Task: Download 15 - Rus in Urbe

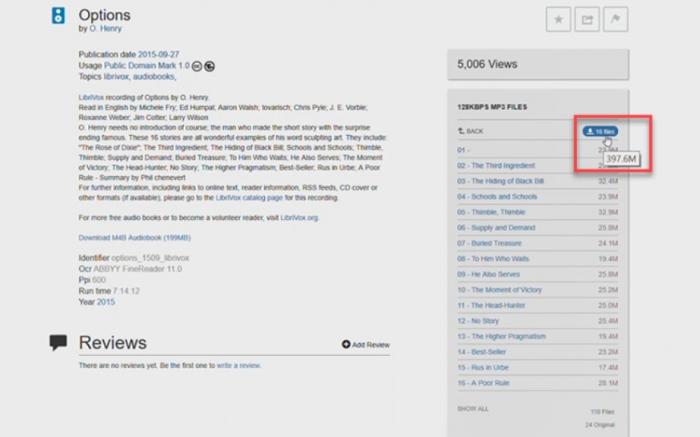Action: tap(483, 367)
